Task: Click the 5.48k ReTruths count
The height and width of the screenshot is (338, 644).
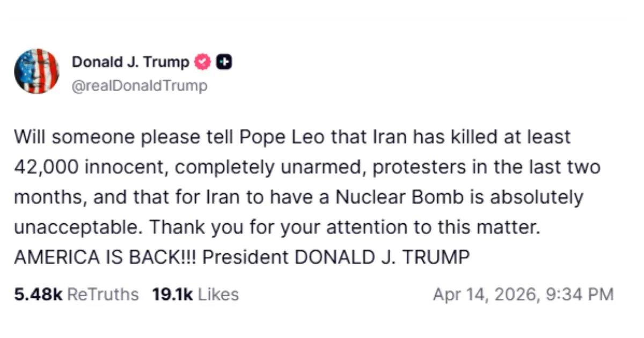Action: coord(39,295)
